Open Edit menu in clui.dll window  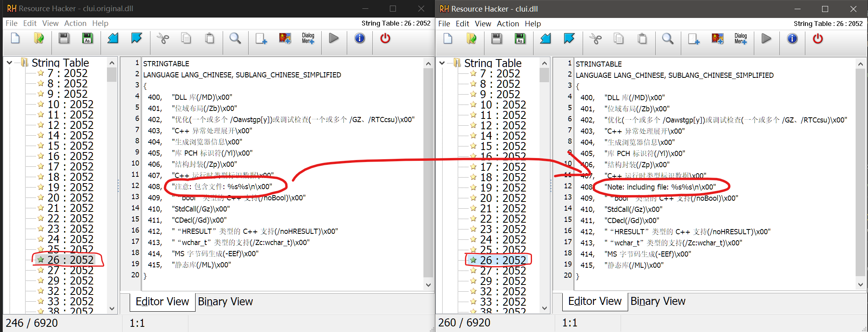click(x=462, y=24)
